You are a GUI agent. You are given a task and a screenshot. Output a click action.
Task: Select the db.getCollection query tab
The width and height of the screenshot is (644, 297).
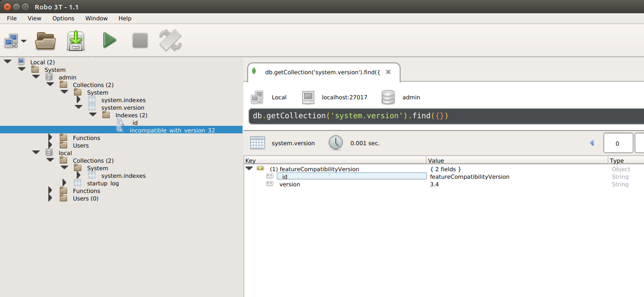(x=322, y=72)
